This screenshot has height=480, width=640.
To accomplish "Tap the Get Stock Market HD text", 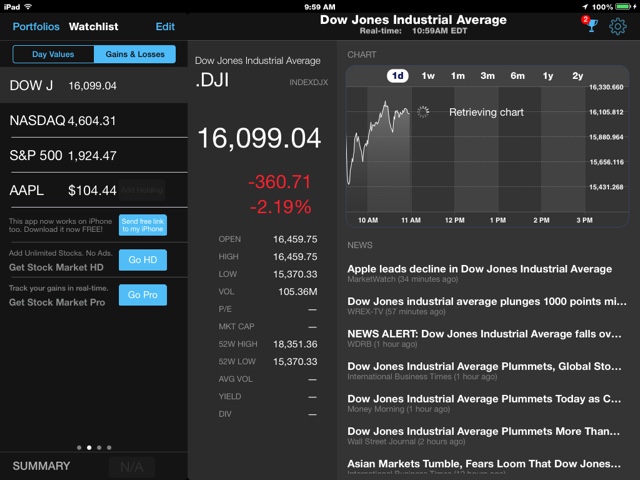I will [56, 267].
